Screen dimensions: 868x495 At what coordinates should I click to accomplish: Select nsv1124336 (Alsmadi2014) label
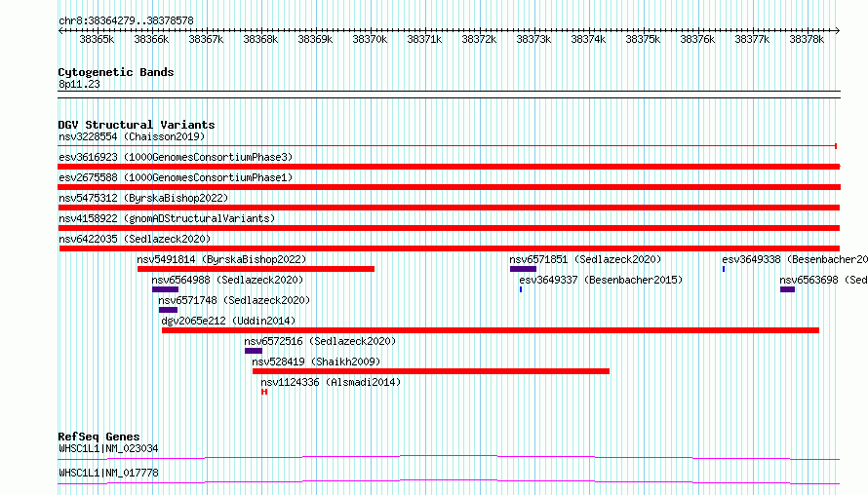[x=331, y=382]
